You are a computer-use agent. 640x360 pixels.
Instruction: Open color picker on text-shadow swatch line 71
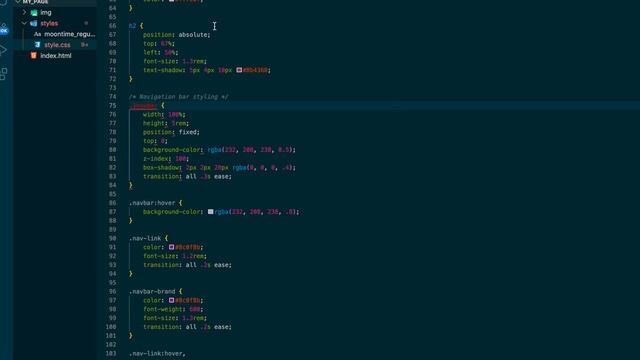click(239, 70)
